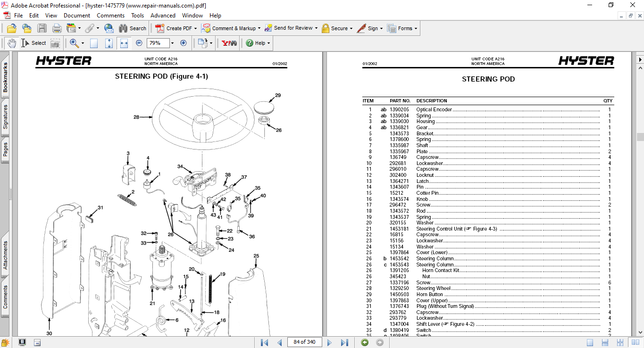Switch to single page layout view
644x348 pixels.
click(589, 342)
